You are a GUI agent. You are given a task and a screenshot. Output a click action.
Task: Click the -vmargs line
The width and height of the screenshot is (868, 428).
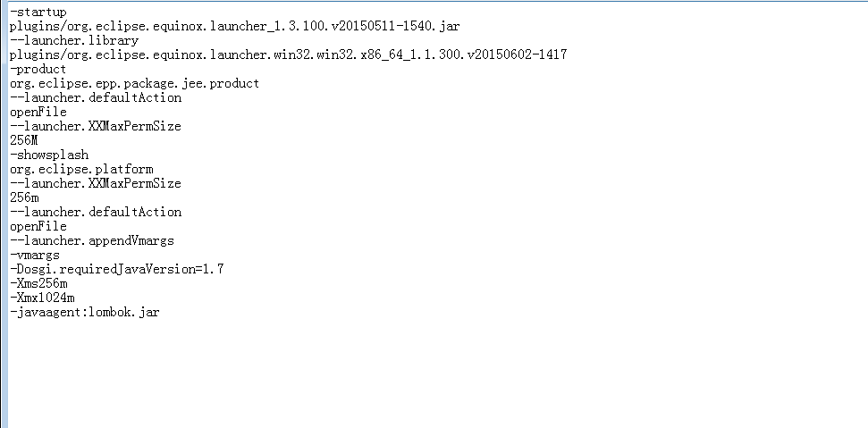pyautogui.click(x=35, y=255)
